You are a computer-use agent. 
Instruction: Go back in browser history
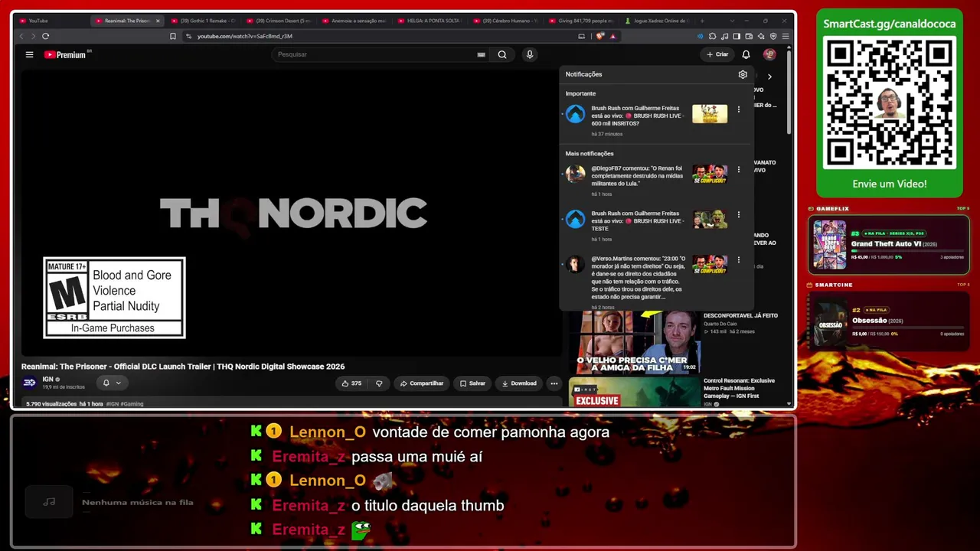tap(21, 36)
